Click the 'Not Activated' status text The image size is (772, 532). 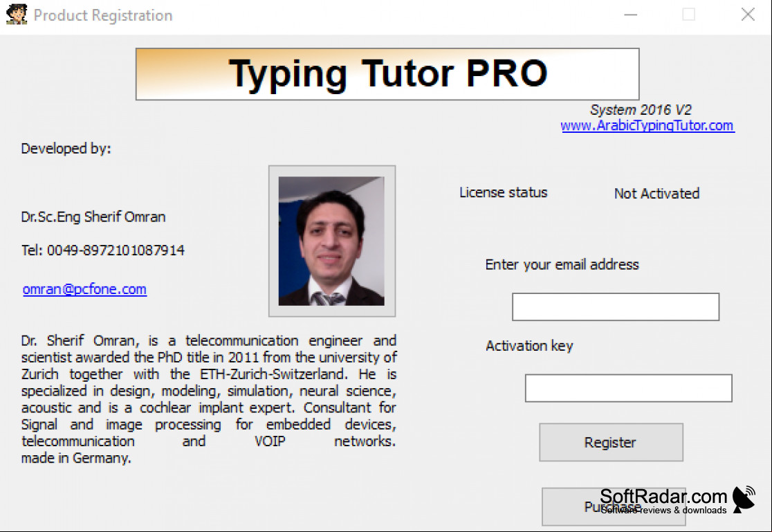pyautogui.click(x=656, y=194)
